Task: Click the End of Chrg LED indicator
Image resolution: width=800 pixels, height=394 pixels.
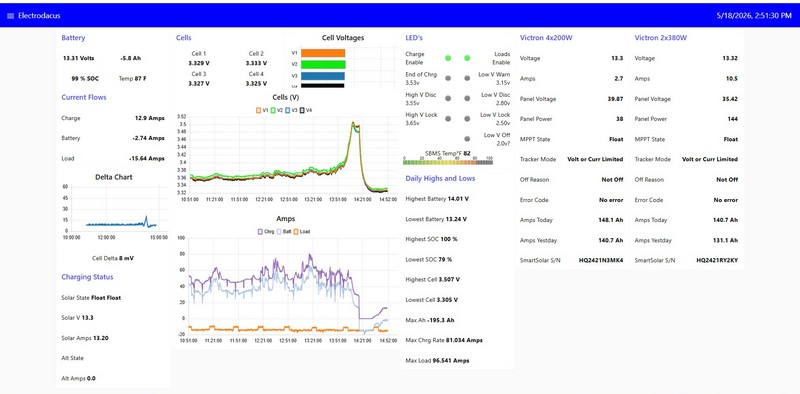Action: (448, 79)
